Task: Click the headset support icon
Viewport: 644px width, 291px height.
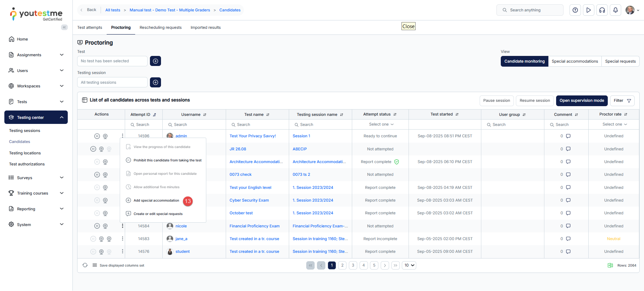Action: pos(602,10)
